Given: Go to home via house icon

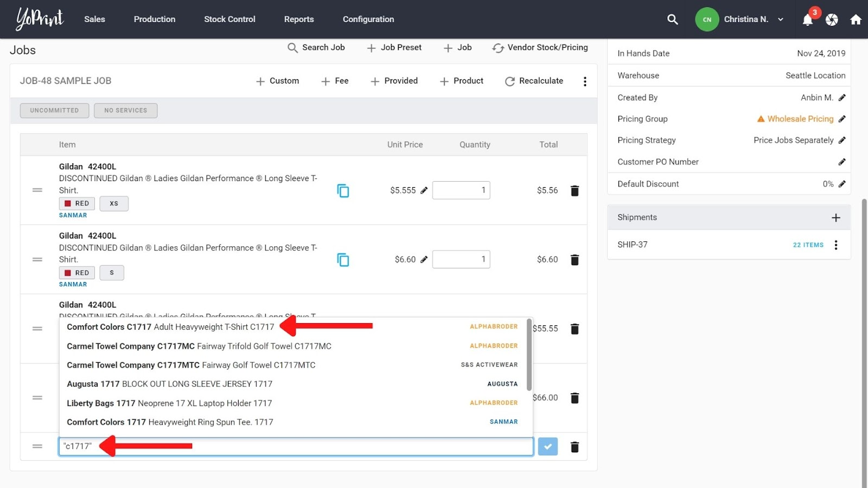Looking at the screenshot, I should coord(856,20).
